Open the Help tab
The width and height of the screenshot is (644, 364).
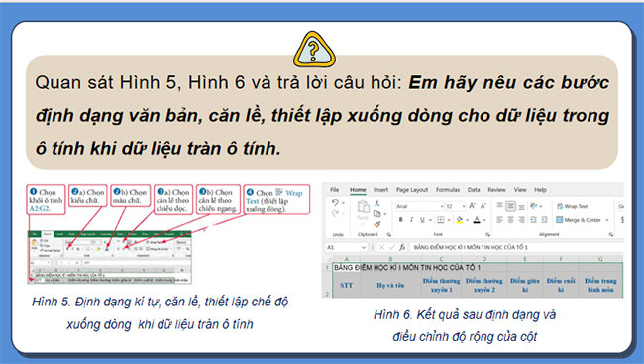pyautogui.click(x=540, y=190)
